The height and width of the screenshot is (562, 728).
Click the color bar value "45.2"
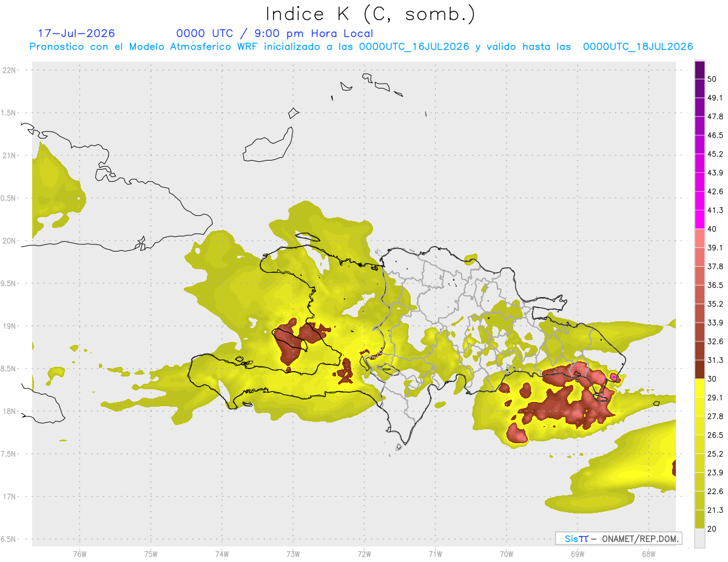[x=715, y=154]
